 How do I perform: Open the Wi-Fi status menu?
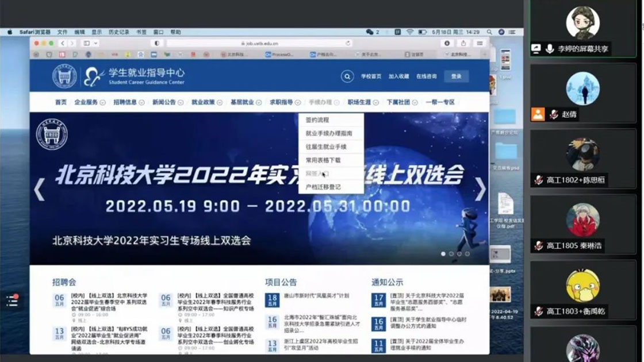[409, 32]
